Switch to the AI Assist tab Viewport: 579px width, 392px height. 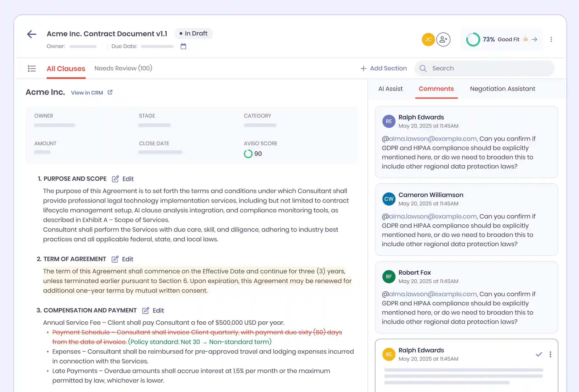(390, 89)
